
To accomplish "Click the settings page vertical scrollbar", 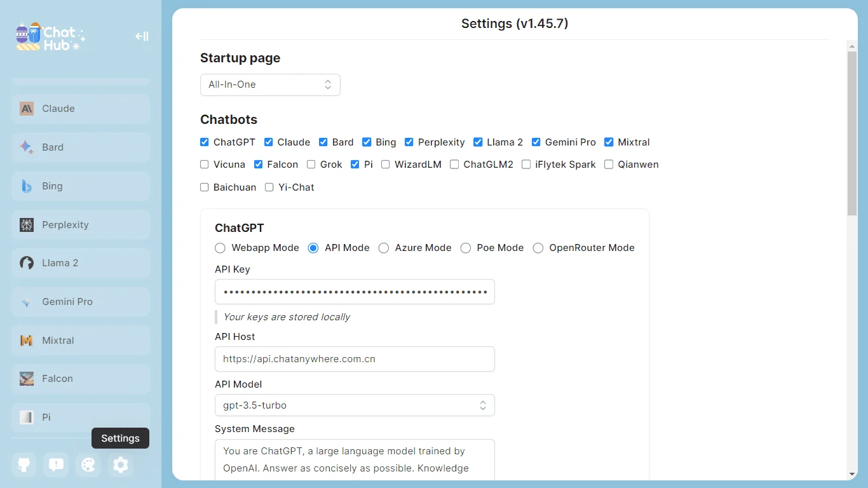I will 852,133.
